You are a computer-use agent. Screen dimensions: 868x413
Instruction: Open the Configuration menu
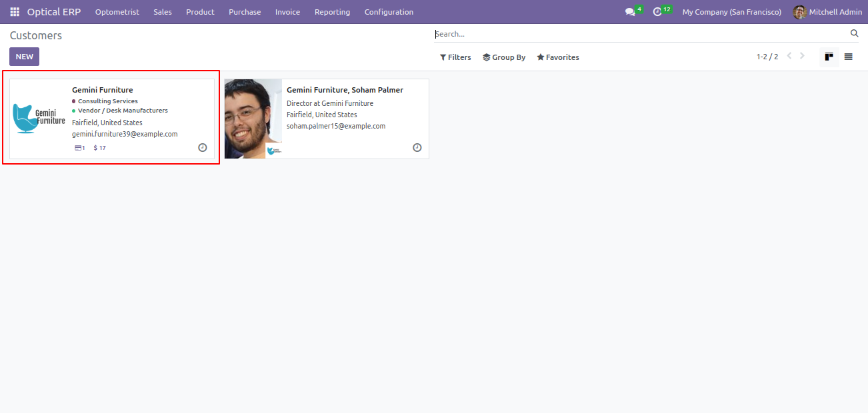[389, 12]
